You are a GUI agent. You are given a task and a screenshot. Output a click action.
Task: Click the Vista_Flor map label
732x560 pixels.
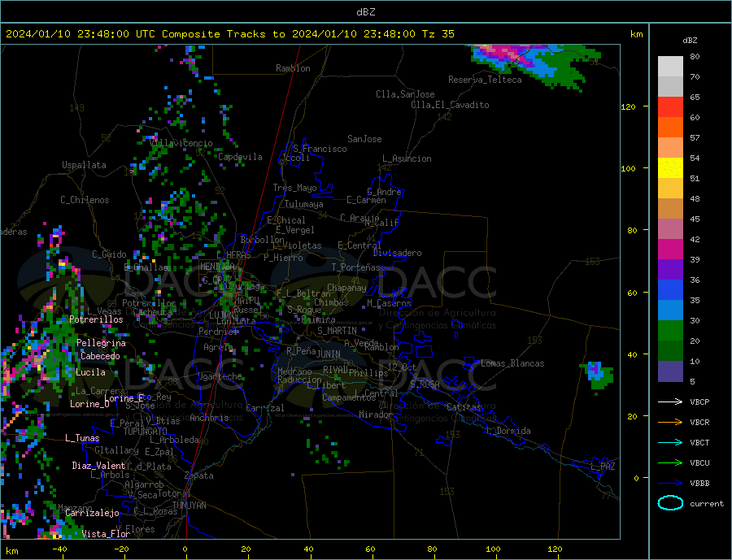(106, 534)
